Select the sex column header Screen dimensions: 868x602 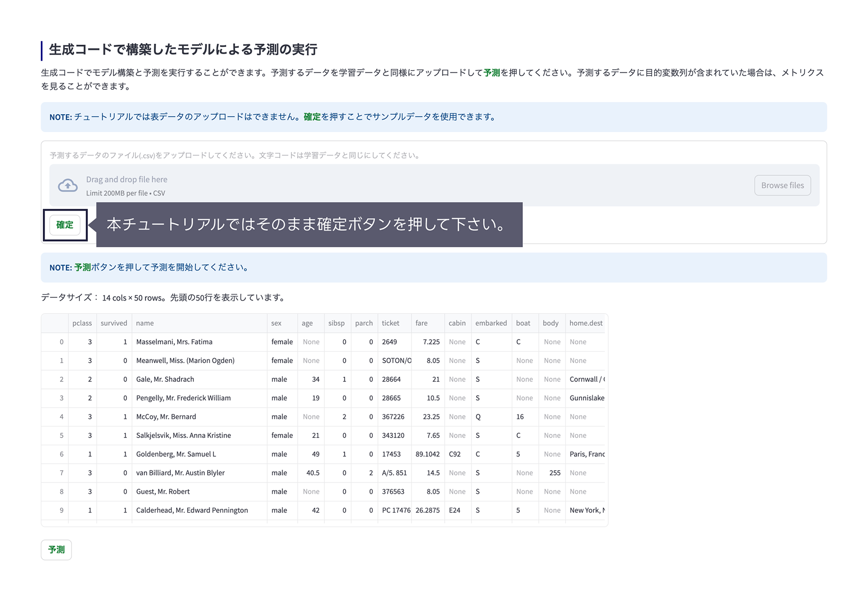282,323
